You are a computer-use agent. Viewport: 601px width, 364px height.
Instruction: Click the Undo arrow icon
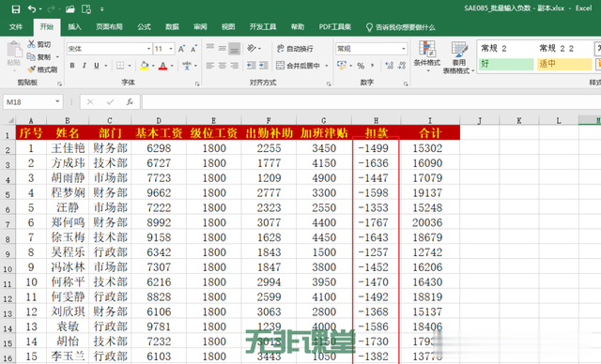click(x=32, y=9)
